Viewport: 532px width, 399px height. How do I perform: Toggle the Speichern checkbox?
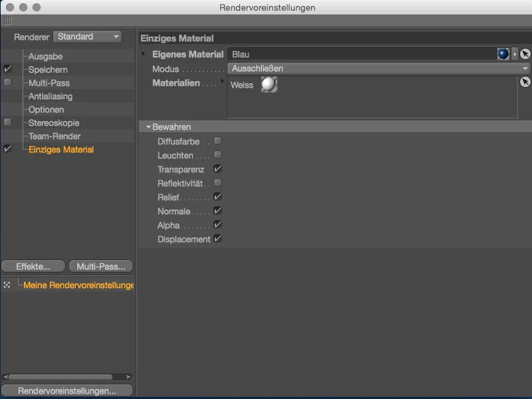pos(7,69)
